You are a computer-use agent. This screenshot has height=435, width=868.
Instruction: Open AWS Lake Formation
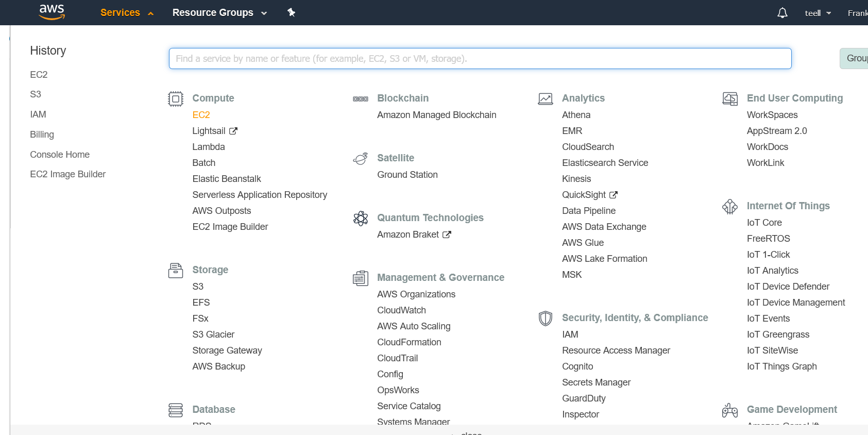[604, 259]
